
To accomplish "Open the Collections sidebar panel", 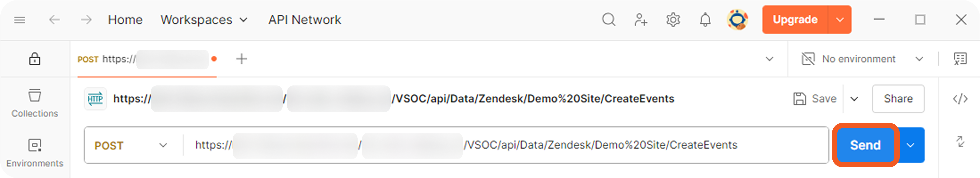I will coord(35,103).
